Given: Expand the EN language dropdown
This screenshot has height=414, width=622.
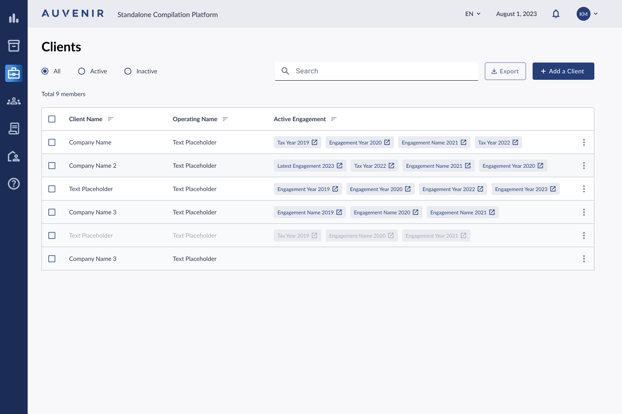Looking at the screenshot, I should coord(472,14).
